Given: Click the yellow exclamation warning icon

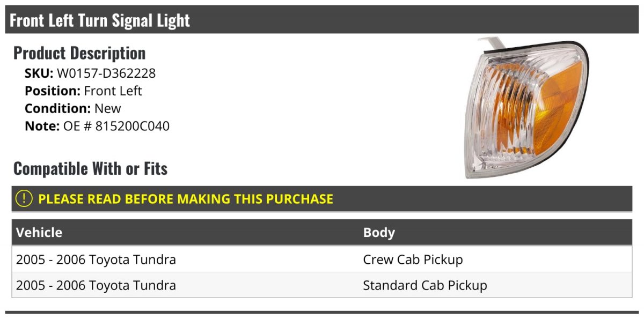Looking at the screenshot, I should pyautogui.click(x=24, y=199).
